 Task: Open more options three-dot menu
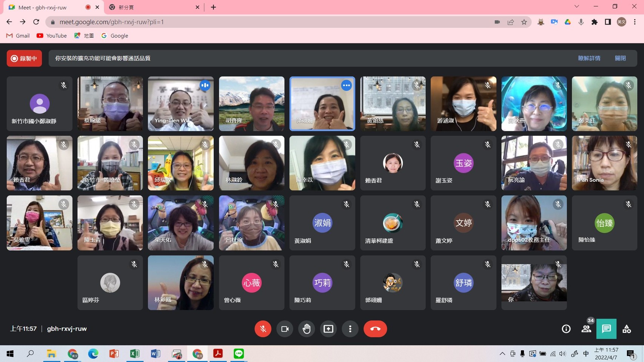[350, 329]
